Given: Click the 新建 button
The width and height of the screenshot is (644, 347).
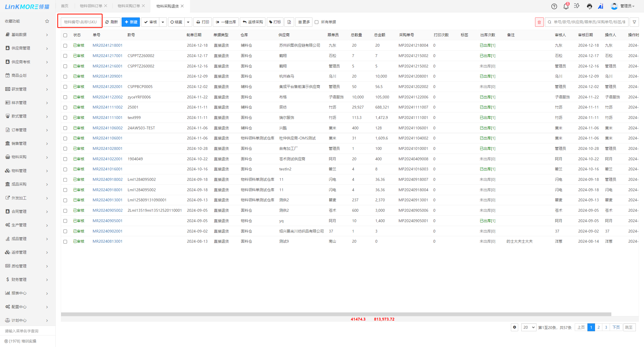Looking at the screenshot, I should click(x=131, y=22).
